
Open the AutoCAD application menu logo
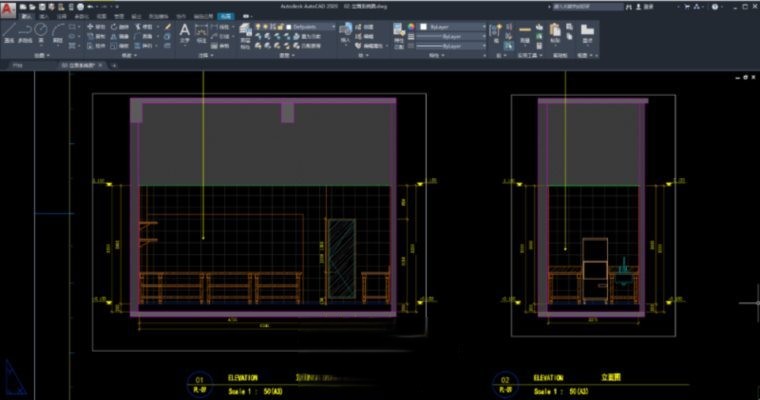pyautogui.click(x=8, y=9)
